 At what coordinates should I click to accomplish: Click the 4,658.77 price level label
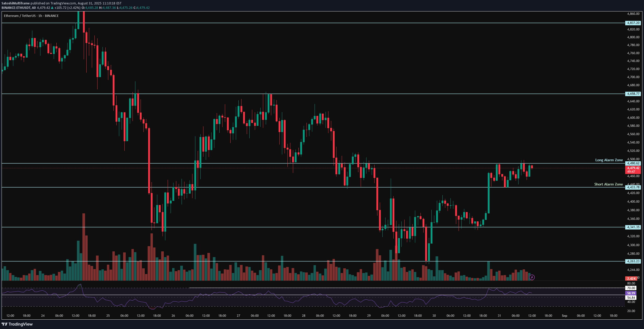[633, 94]
